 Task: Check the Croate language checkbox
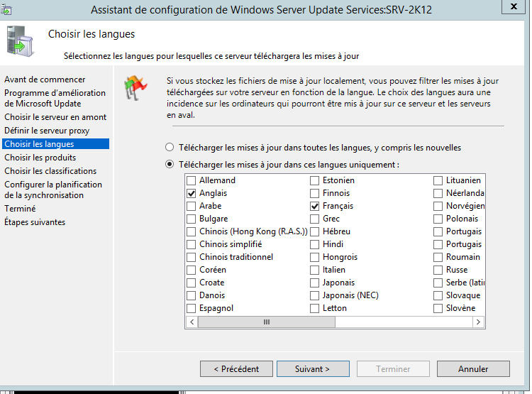(x=192, y=283)
